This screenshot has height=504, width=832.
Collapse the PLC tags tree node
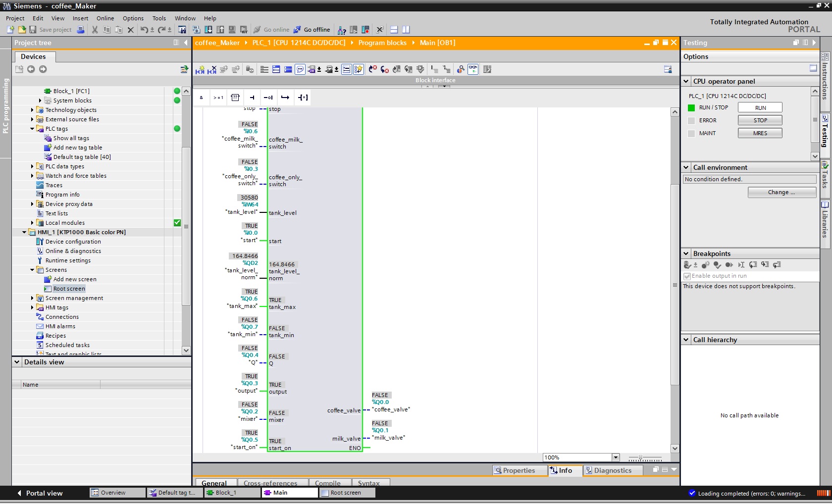click(32, 129)
